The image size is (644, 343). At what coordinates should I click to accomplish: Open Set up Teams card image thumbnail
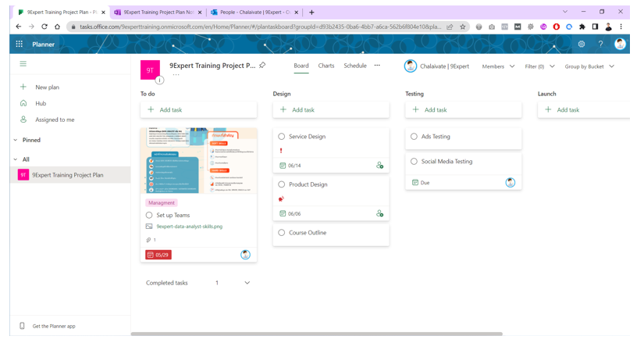click(198, 160)
